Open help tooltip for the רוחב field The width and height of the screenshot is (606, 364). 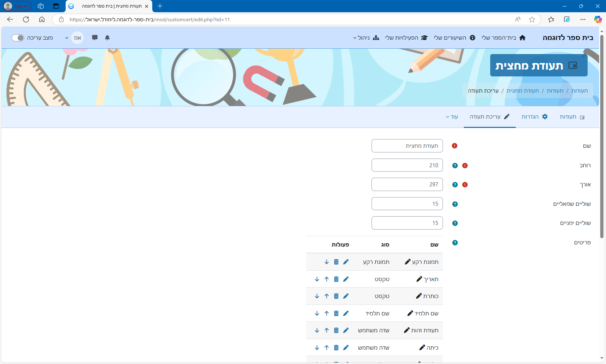(455, 165)
